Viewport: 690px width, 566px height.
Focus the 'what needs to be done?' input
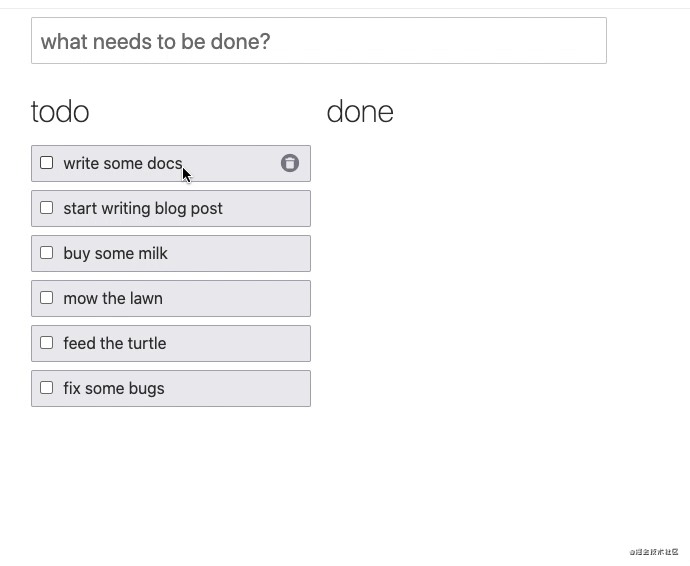tap(318, 41)
